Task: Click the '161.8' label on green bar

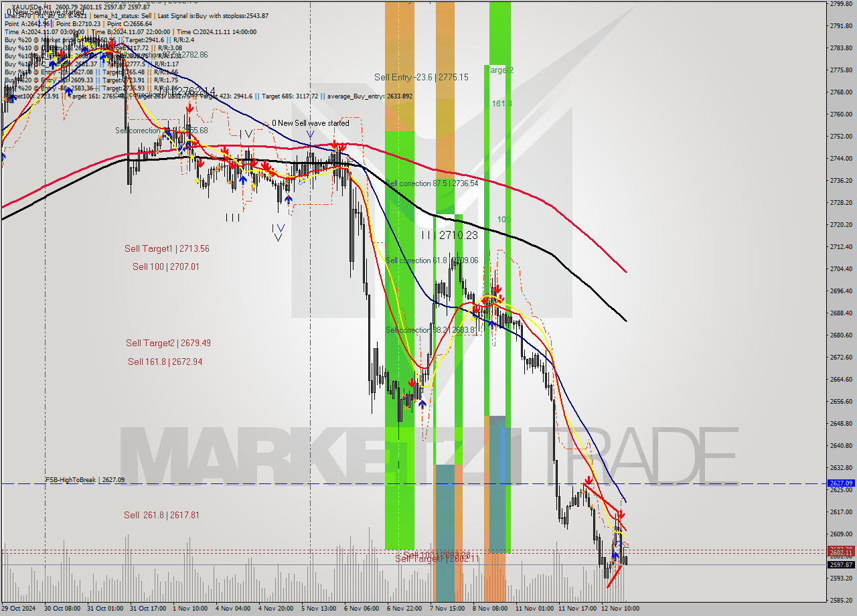Action: (x=501, y=104)
